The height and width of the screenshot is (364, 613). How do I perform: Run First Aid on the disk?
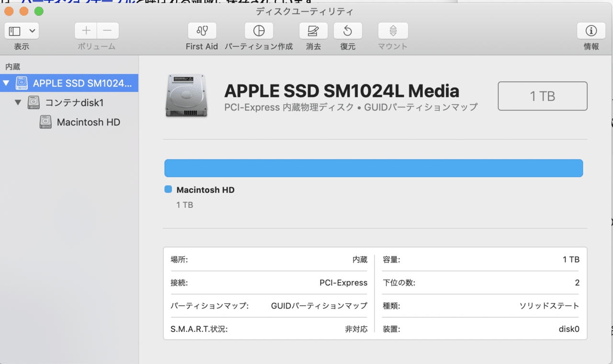[x=202, y=31]
